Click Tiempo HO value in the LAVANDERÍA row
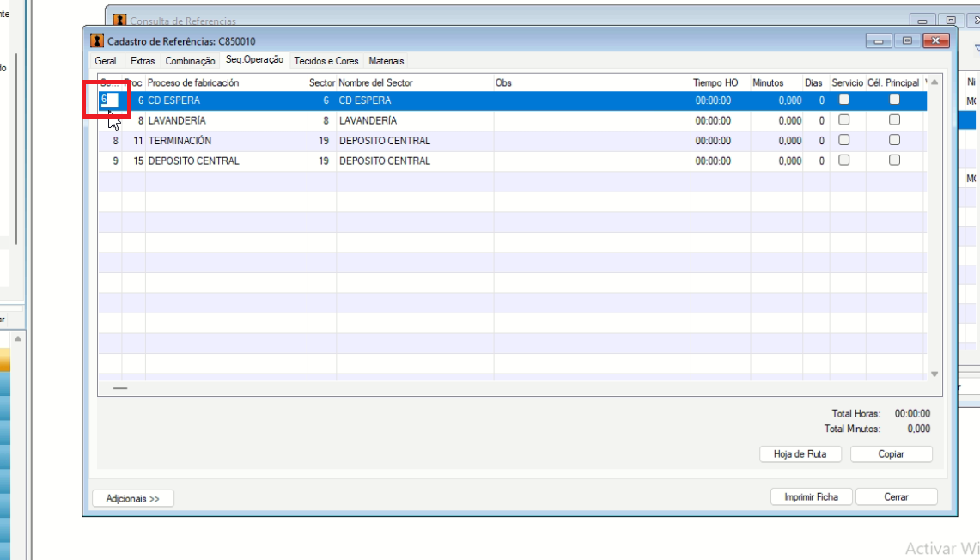Screen dimensions: 980x560 click(713, 120)
